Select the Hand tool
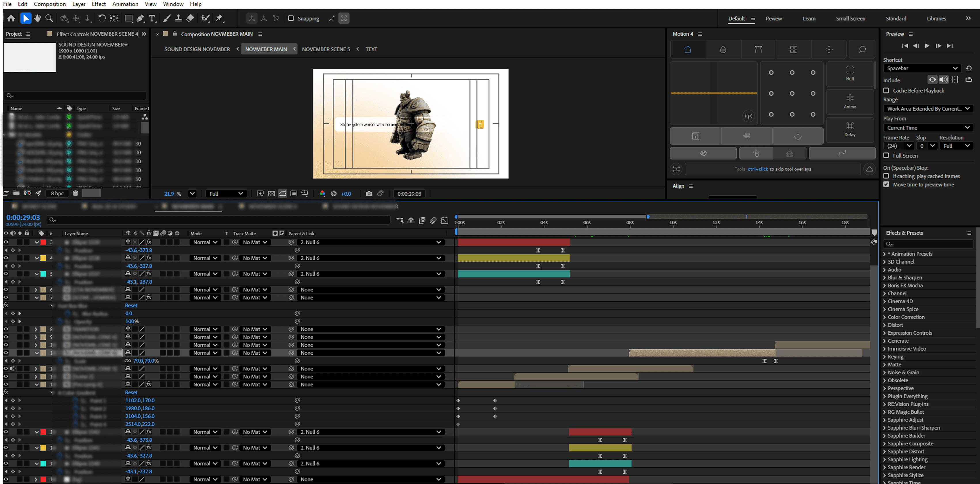980x484 pixels. click(x=37, y=18)
